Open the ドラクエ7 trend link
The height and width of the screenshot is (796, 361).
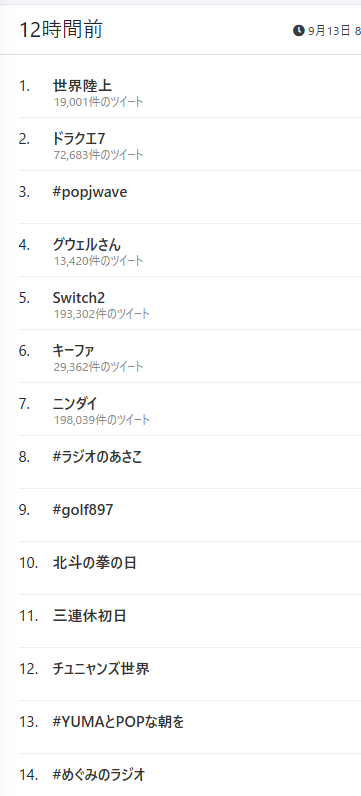point(79,138)
